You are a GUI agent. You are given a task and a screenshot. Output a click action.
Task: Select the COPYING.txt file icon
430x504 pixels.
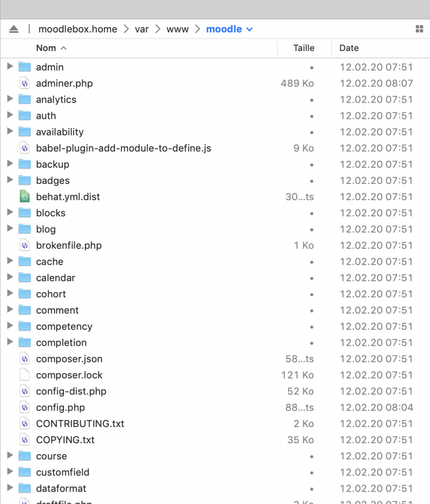point(25,439)
